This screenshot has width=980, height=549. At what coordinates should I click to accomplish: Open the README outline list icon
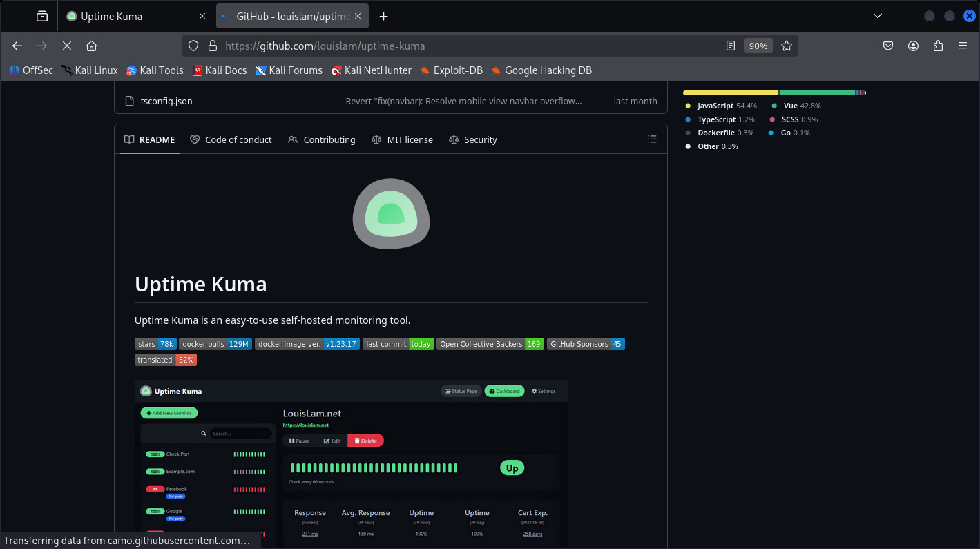click(651, 139)
